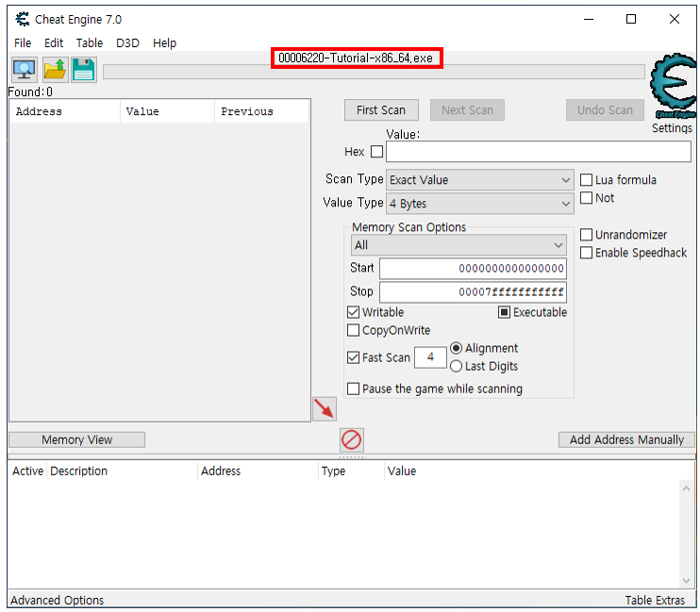Screen dimensions: 700x612
Task: Click the Undo Scan button
Action: tap(605, 110)
